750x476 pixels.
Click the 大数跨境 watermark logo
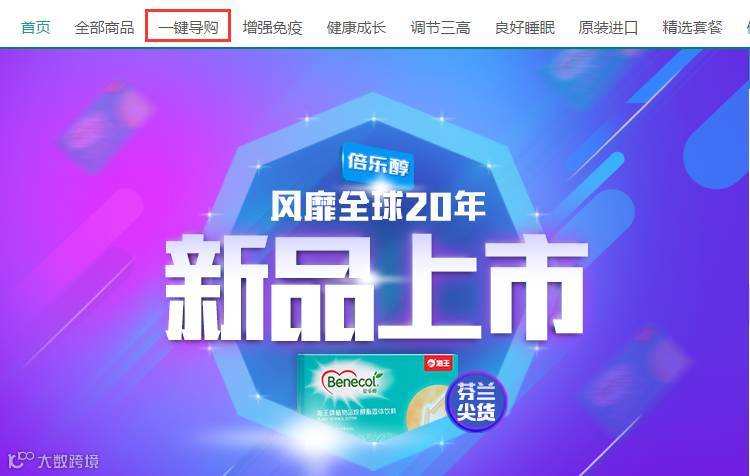(54, 460)
